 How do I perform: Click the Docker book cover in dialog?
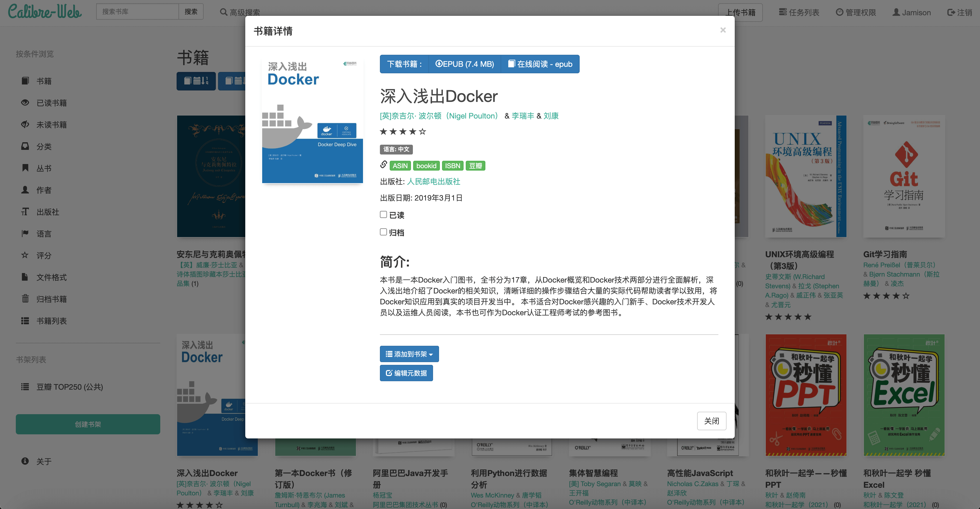(312, 120)
